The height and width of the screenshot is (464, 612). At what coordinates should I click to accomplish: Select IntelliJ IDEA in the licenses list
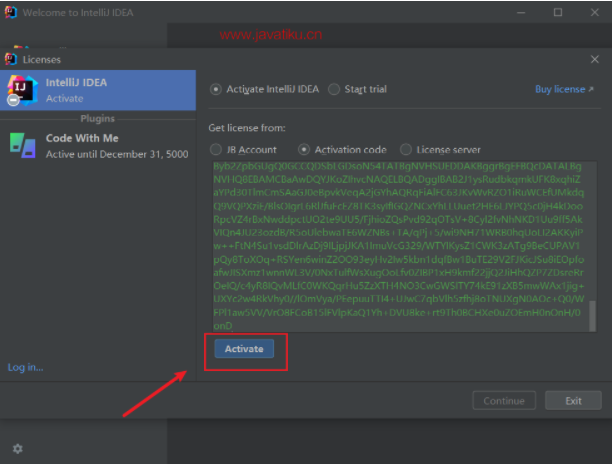[98, 90]
